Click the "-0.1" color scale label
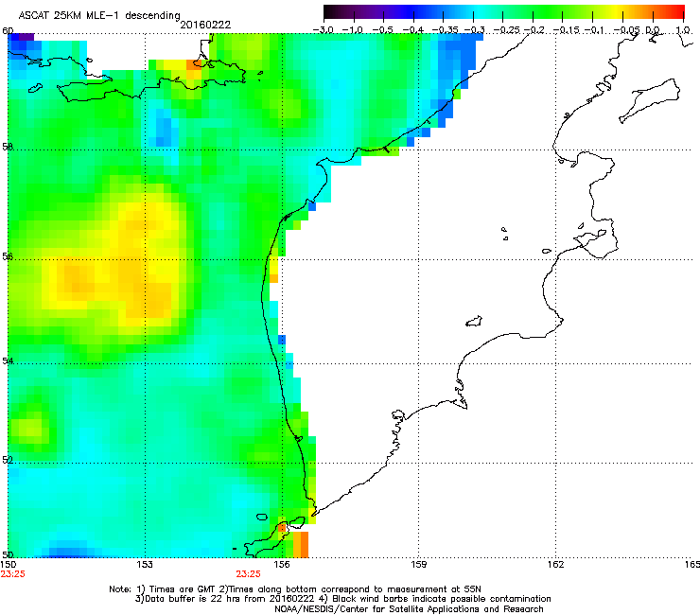This screenshot has height=615, width=700. click(594, 30)
